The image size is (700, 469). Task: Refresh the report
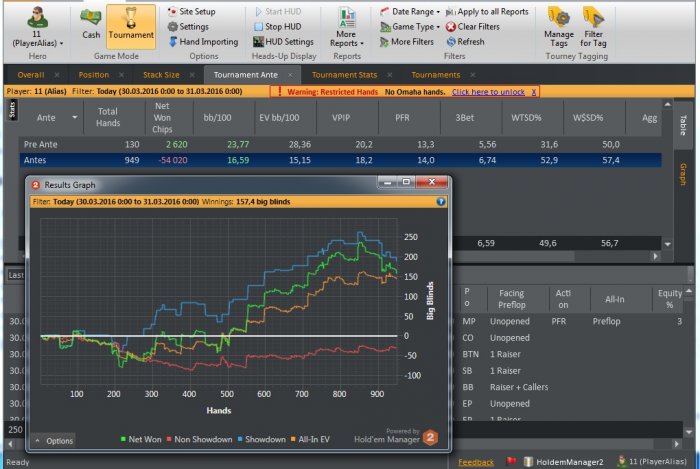[465, 42]
